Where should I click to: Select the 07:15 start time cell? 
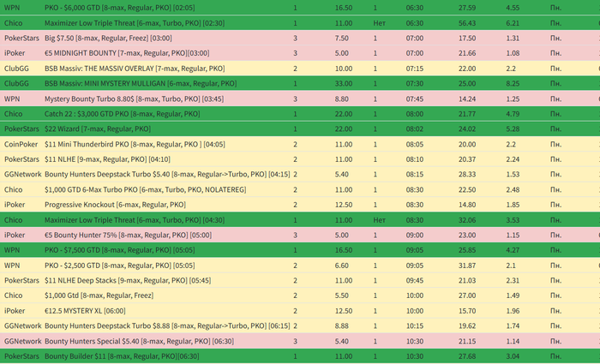pyautogui.click(x=415, y=69)
